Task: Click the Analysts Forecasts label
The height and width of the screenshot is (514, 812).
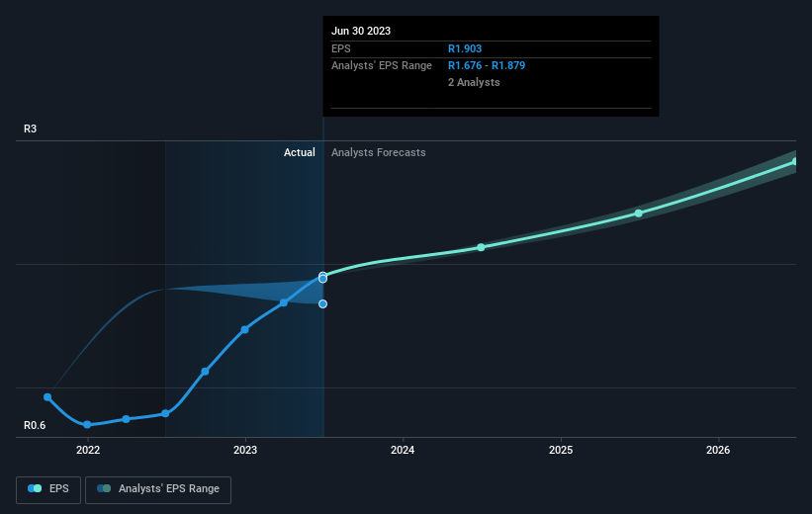Action: pos(379,152)
